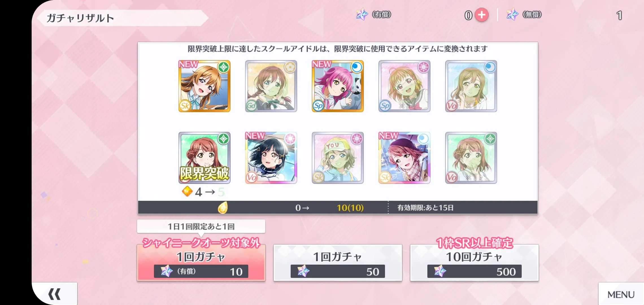Open the NEW pink-haired girl Sp card
This screenshot has height=305, width=644.
338,86
